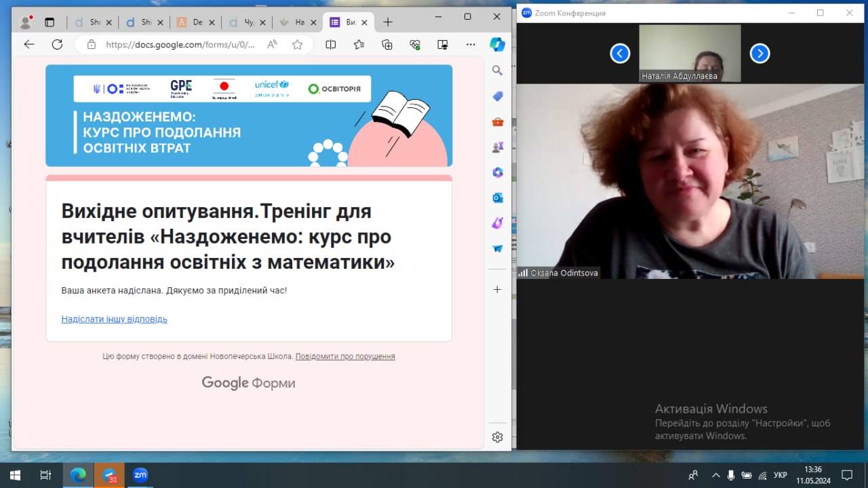Open Outlook from the Edge sidebar

point(497,198)
